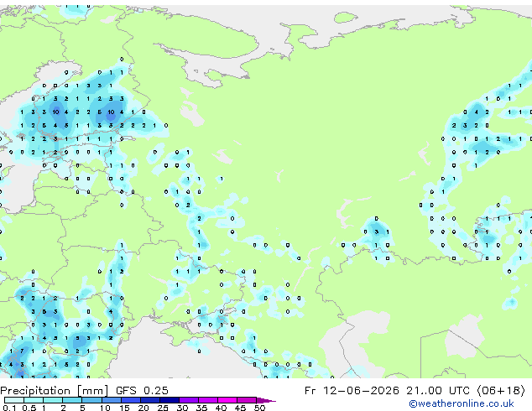Click the above-50 arrow tip of legend

(266, 400)
